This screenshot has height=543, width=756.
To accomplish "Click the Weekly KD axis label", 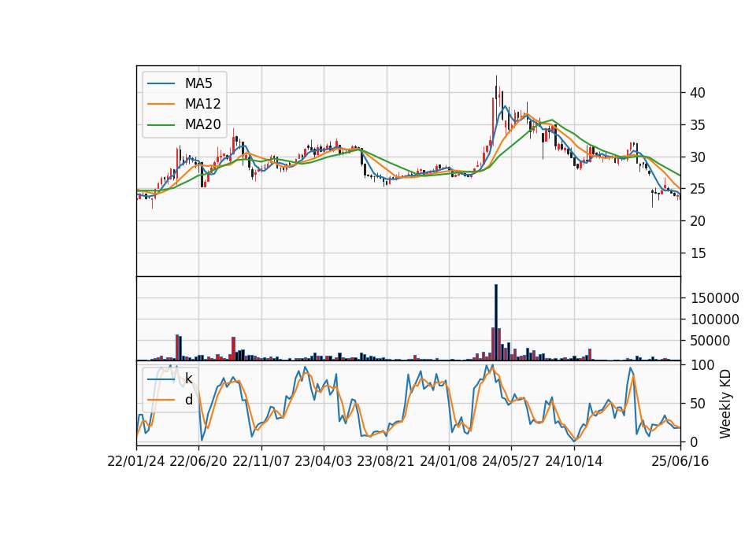I will point(725,404).
